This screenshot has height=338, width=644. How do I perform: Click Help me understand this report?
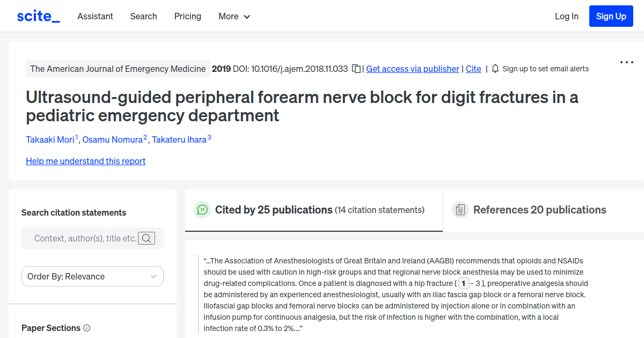(x=85, y=161)
